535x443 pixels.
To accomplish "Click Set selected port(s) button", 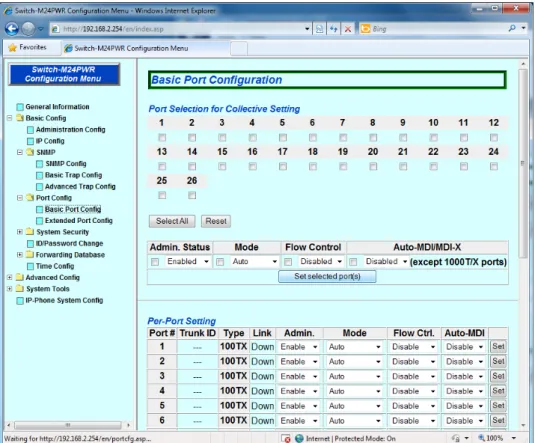I will click(x=327, y=276).
